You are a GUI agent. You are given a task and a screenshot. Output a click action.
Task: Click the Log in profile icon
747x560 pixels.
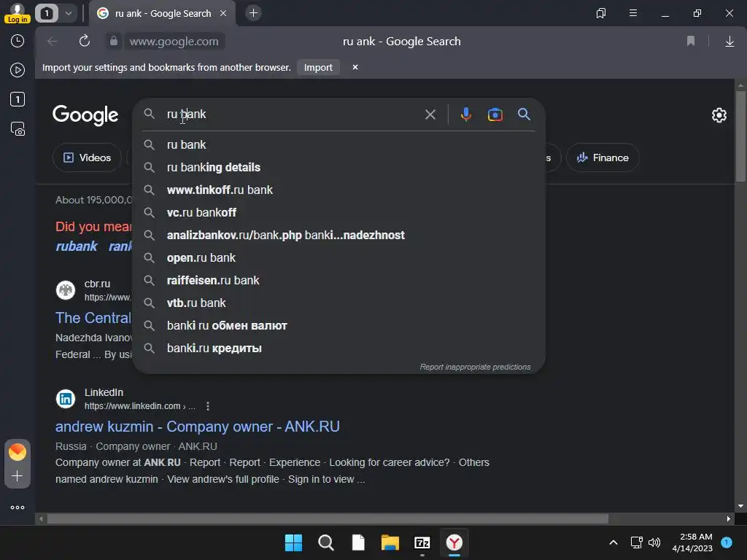[18, 13]
